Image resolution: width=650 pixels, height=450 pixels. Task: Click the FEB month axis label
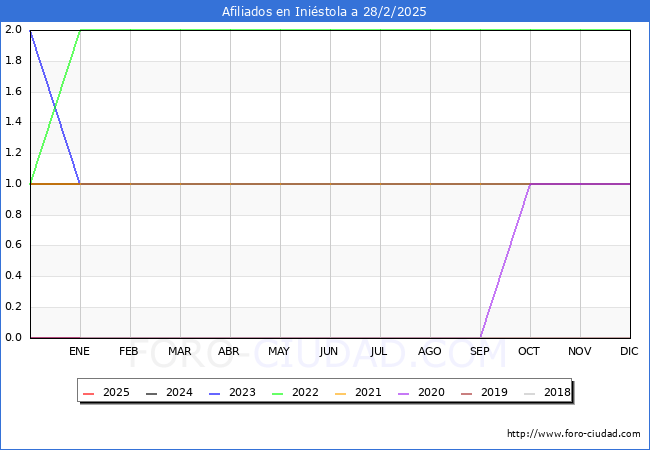(x=129, y=351)
